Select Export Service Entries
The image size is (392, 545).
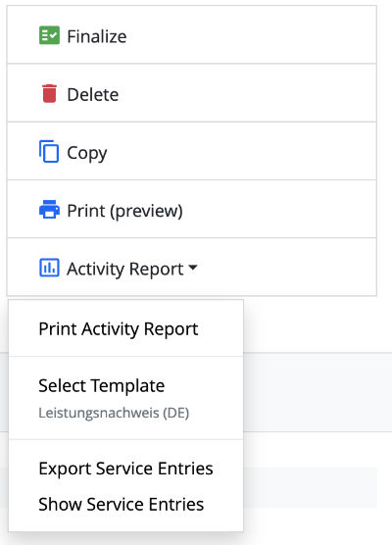125,469
